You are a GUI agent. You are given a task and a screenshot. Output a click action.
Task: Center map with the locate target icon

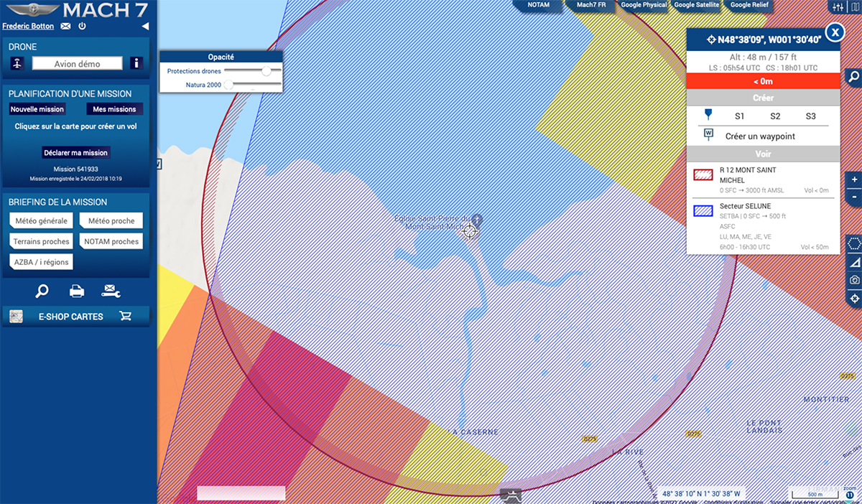(x=854, y=299)
